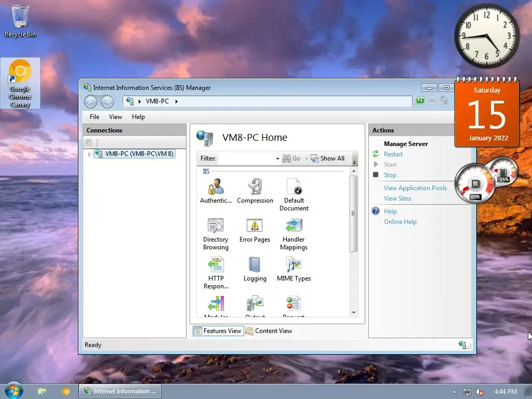Click the green refresh page icon

pos(420,100)
